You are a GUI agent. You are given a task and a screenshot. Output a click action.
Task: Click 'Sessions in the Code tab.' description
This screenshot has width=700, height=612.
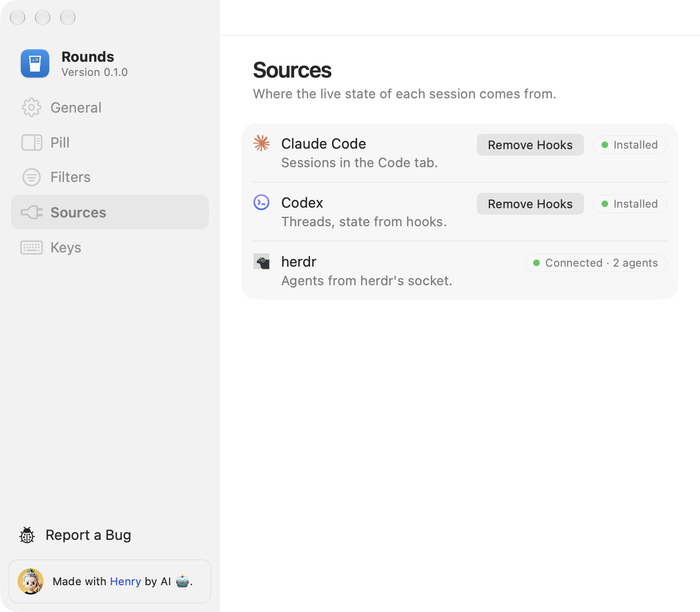[359, 163]
